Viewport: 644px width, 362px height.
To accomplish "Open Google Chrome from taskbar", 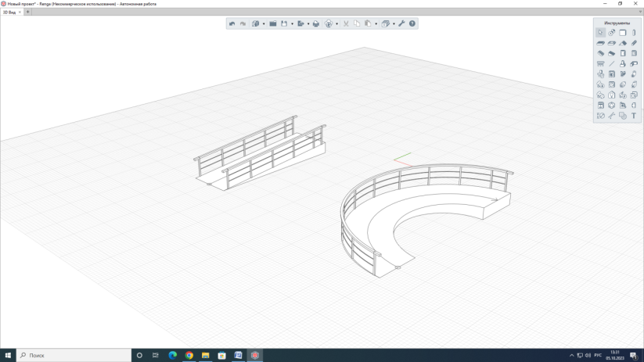I will point(189,355).
